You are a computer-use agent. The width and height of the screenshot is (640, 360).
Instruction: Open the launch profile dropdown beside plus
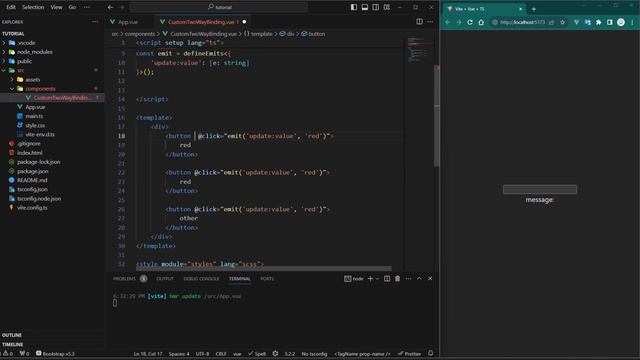coord(377,278)
